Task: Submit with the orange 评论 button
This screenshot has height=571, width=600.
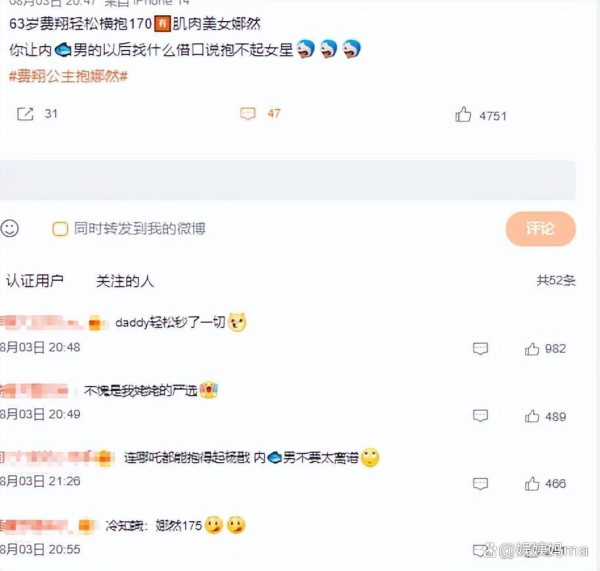Action: point(540,228)
